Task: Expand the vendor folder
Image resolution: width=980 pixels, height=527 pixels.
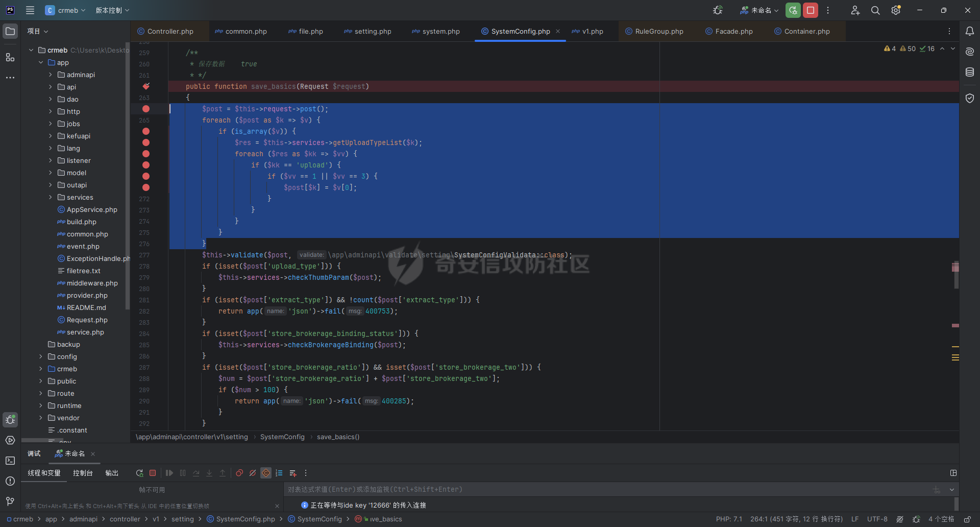Action: (x=41, y=418)
